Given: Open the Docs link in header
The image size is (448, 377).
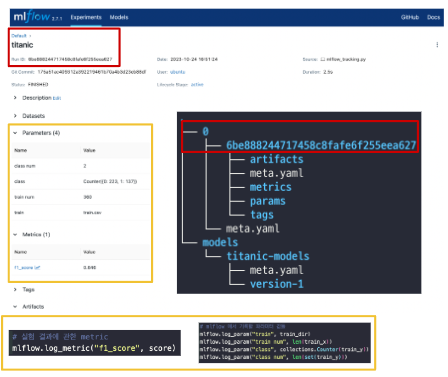Looking at the screenshot, I should coord(433,17).
